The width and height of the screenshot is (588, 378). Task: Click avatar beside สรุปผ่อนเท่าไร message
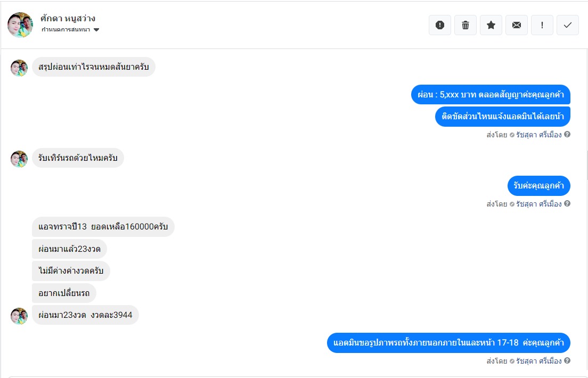pos(19,68)
